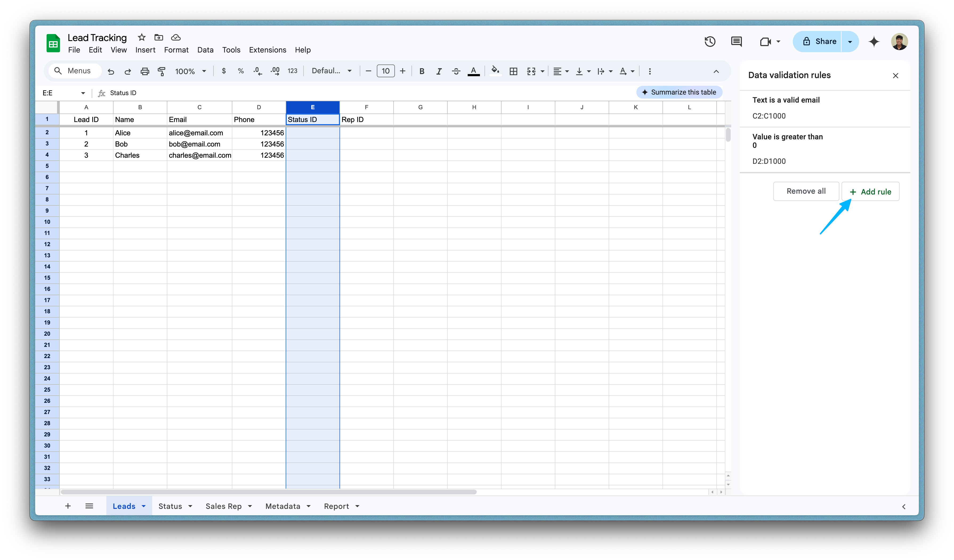Switch to the Sales Rep sheet tab
Viewport: 954px width, 560px height.
(x=223, y=506)
